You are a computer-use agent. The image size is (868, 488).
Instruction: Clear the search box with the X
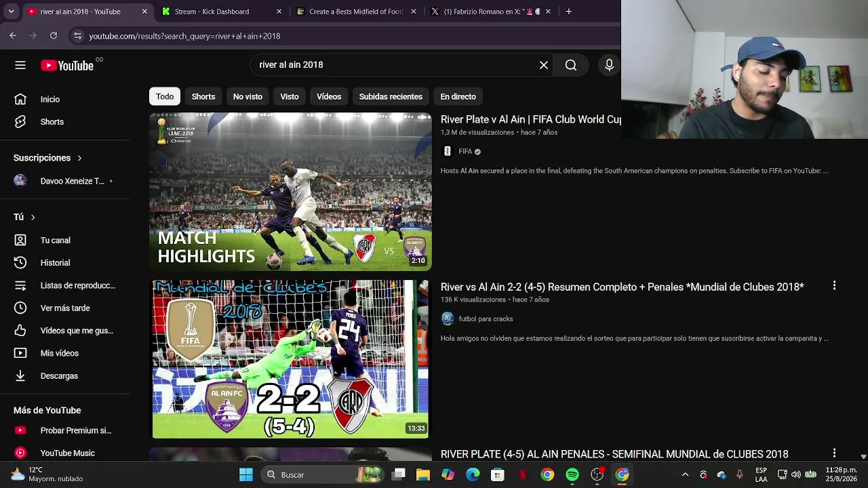tap(544, 65)
